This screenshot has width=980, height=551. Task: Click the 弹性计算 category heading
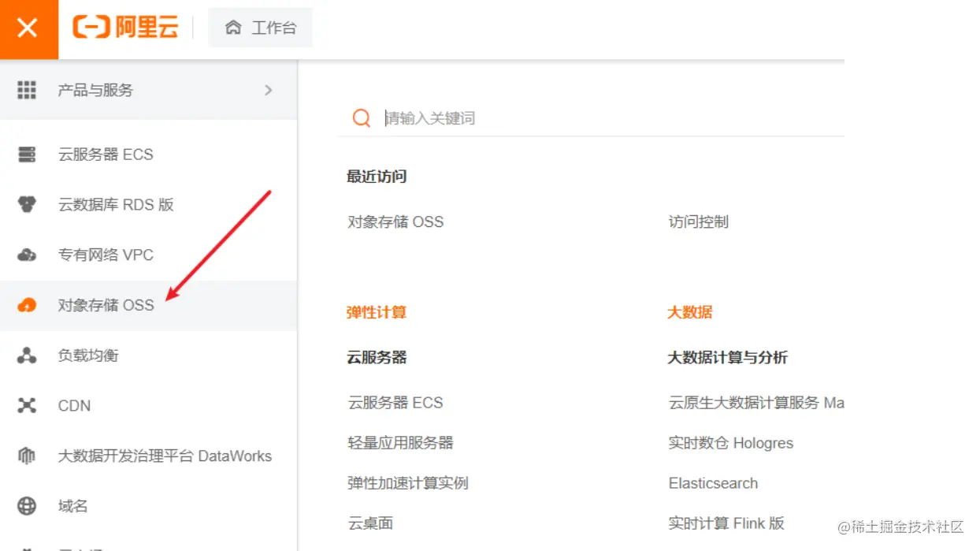(x=377, y=312)
